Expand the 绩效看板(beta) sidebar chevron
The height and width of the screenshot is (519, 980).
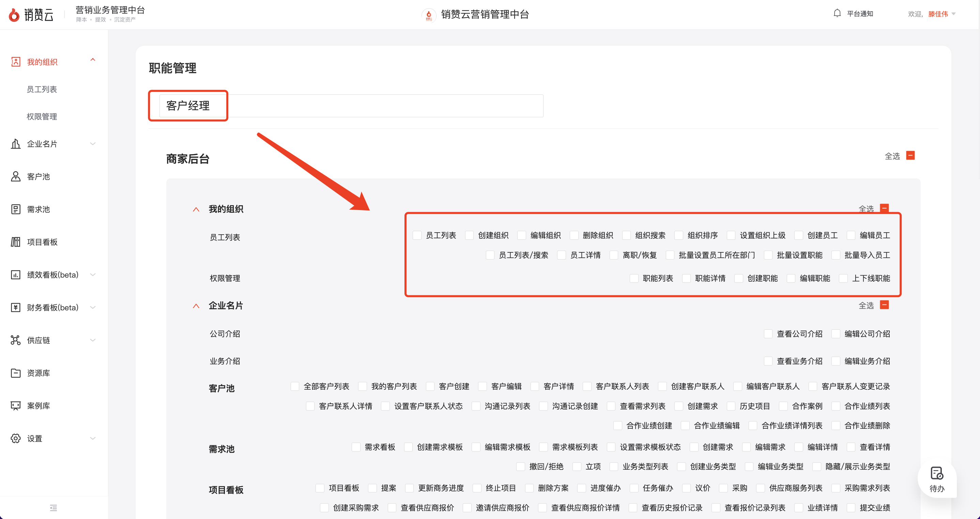click(92, 275)
